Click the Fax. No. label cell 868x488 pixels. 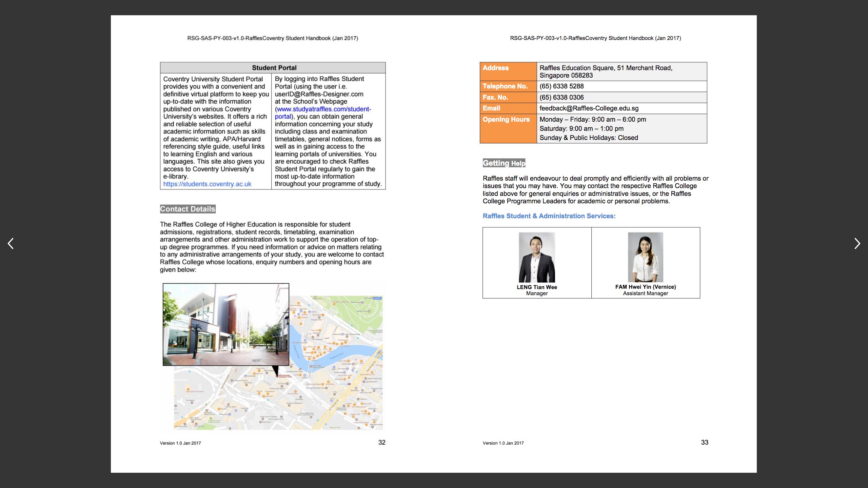(495, 98)
